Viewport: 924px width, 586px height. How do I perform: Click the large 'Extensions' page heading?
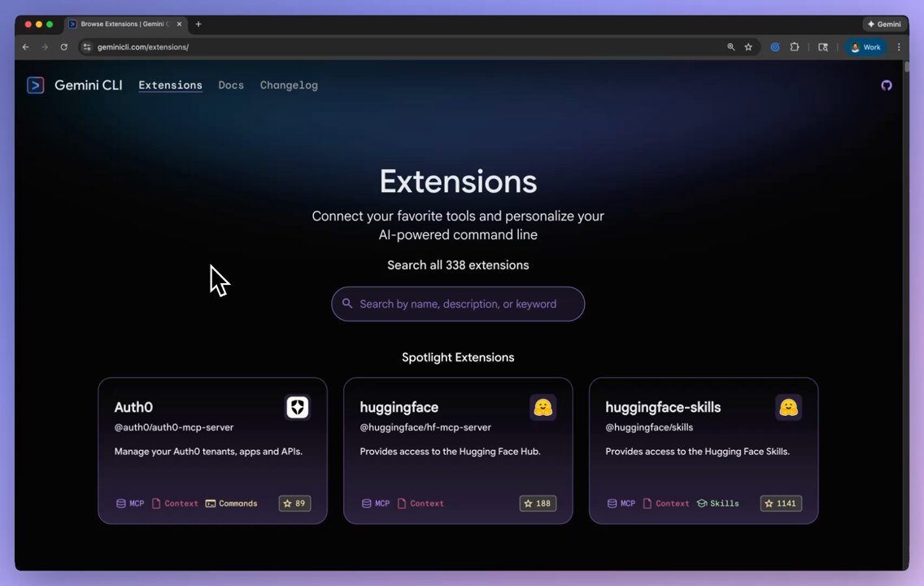click(x=458, y=181)
